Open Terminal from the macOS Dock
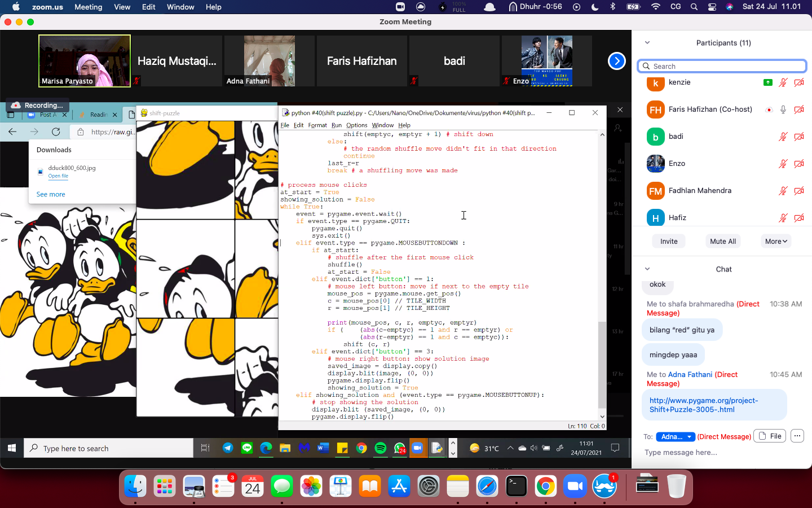This screenshot has width=812, height=508. click(x=517, y=486)
